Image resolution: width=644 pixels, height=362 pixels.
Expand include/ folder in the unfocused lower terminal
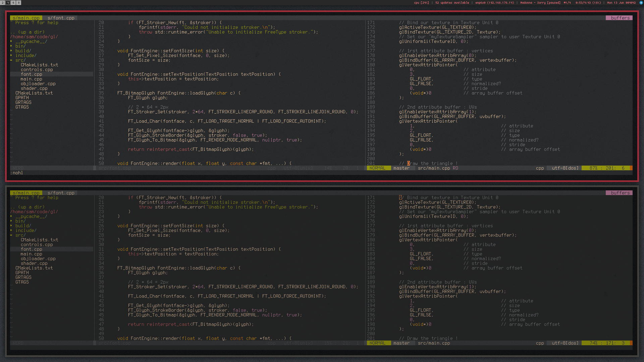tap(25, 231)
